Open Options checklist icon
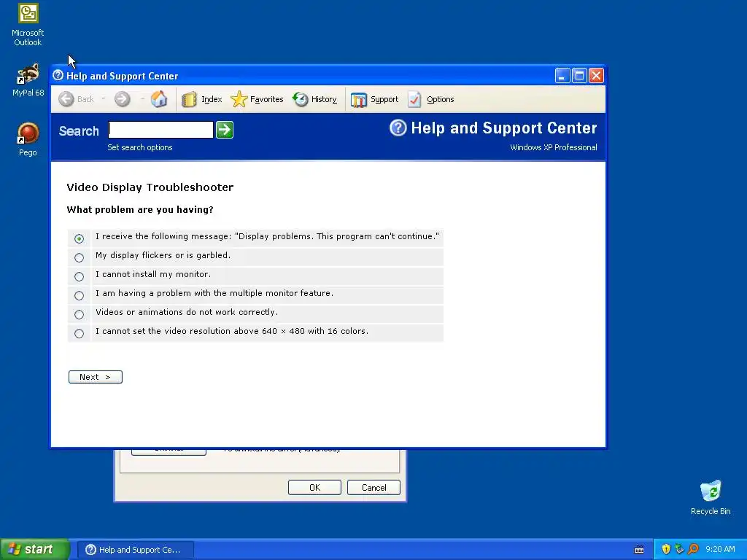747x560 pixels. 414,99
